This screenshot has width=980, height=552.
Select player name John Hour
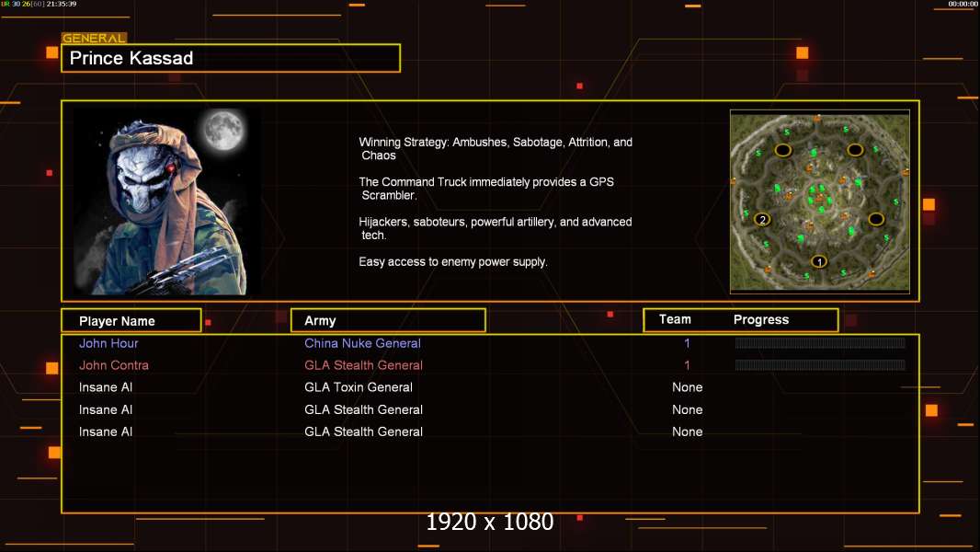coord(108,343)
